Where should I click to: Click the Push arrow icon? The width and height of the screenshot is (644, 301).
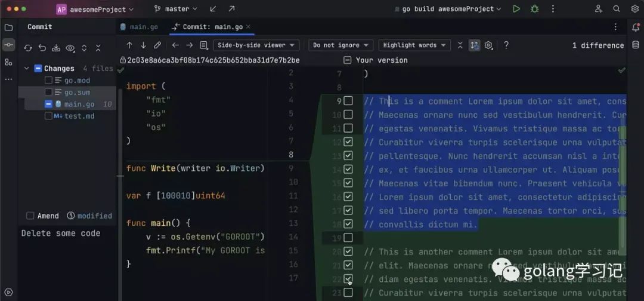coord(231,8)
